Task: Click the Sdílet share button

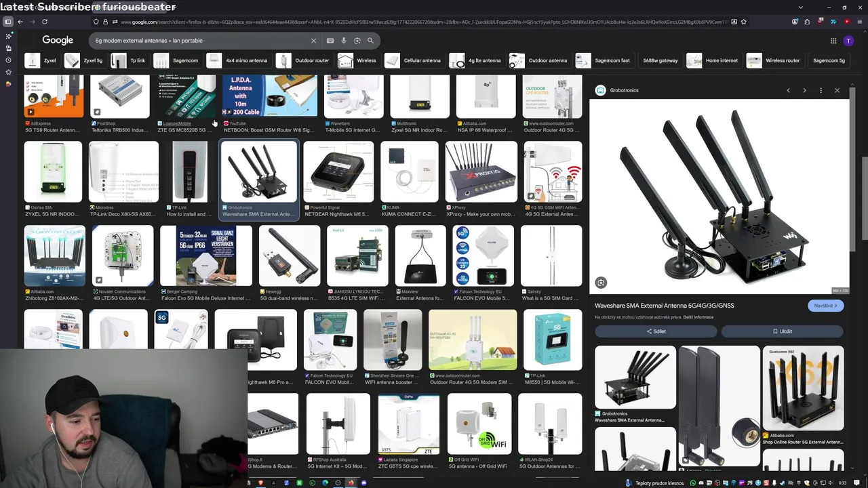Action: 656,331
